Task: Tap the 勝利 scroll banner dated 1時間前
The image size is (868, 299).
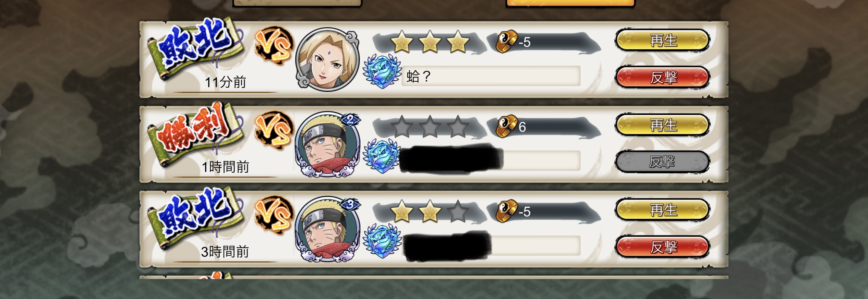Action: click(195, 134)
